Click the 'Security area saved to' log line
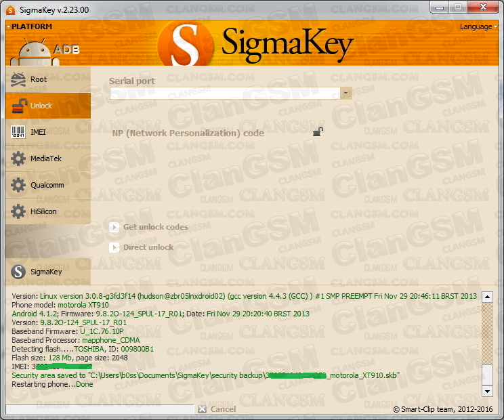 point(206,376)
